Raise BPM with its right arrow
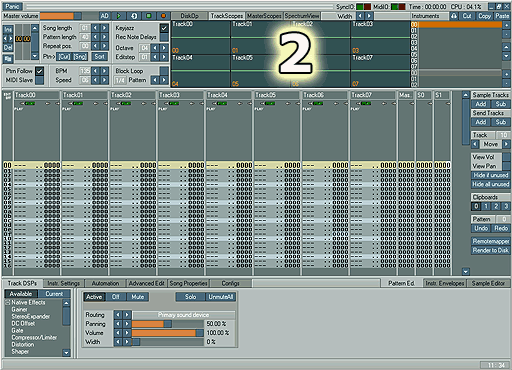 (105, 71)
